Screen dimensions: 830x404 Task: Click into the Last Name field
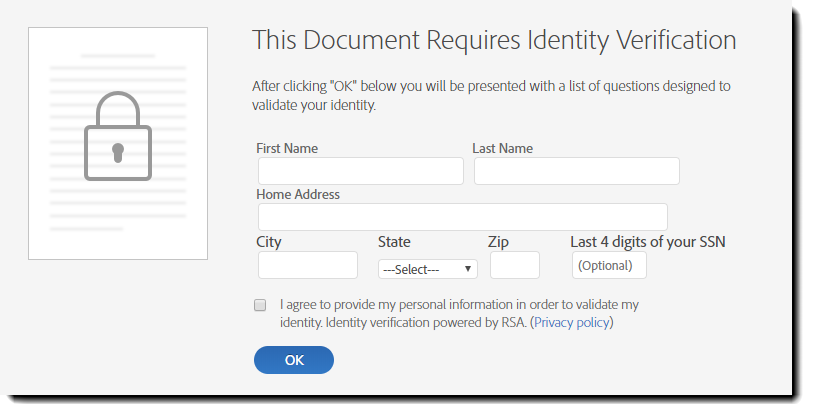tap(576, 171)
